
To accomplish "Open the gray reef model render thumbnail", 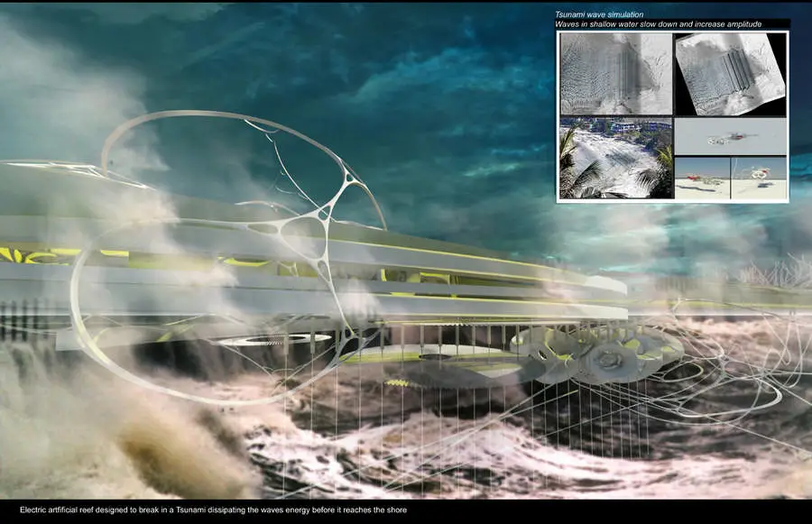I will (x=731, y=137).
